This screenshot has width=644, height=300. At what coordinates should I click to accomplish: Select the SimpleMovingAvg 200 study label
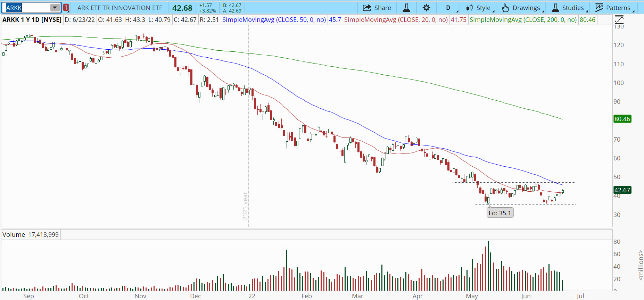(523, 20)
